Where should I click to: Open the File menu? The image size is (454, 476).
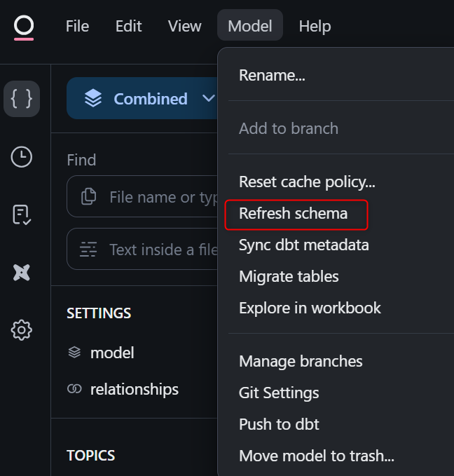(x=77, y=27)
